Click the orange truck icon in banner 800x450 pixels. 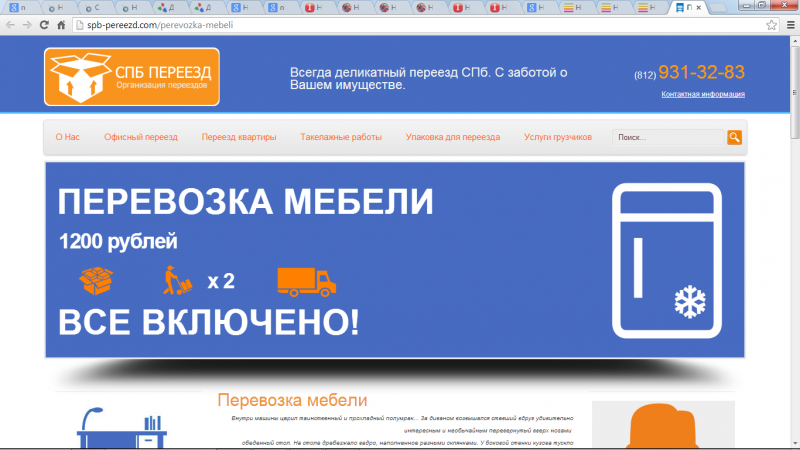[305, 281]
